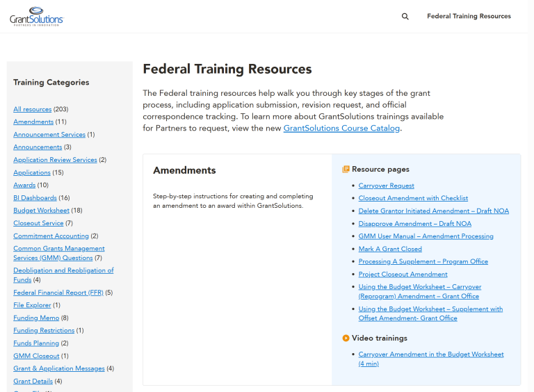Image resolution: width=534 pixels, height=392 pixels.
Task: Open Federal Financial Report (FFR) category
Action: coord(58,293)
